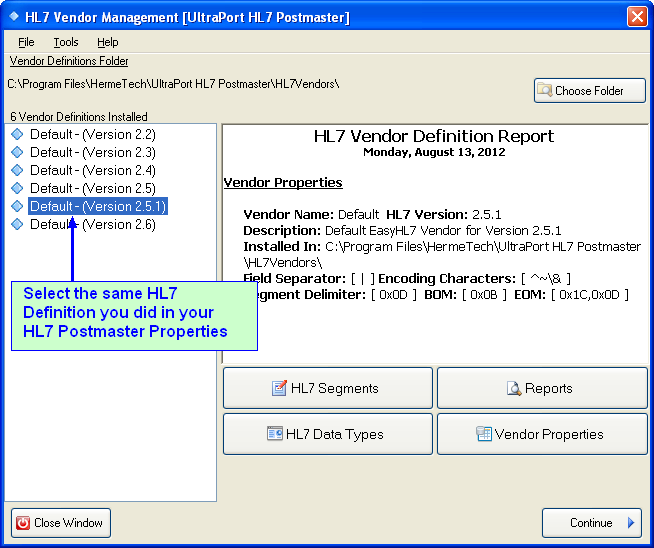
Task: Open the Tools menu
Action: coord(66,42)
